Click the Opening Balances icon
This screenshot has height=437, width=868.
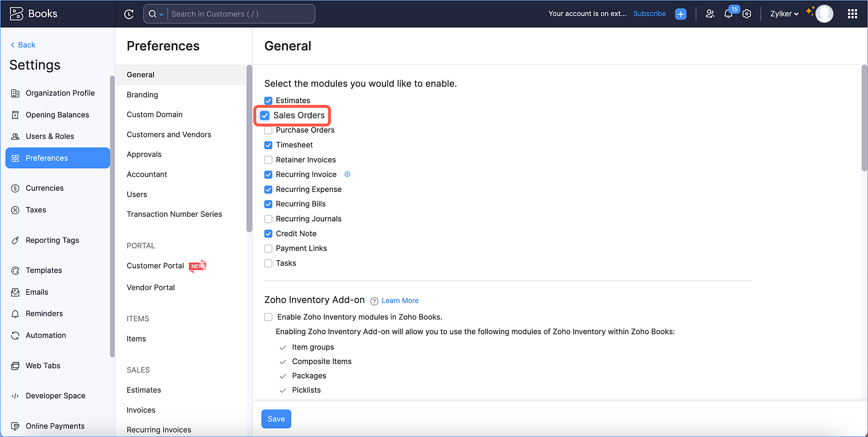(x=15, y=115)
